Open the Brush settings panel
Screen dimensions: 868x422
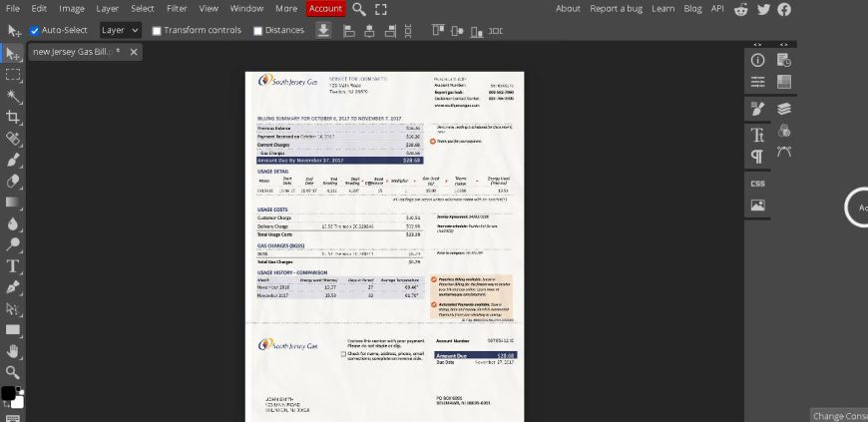758,109
